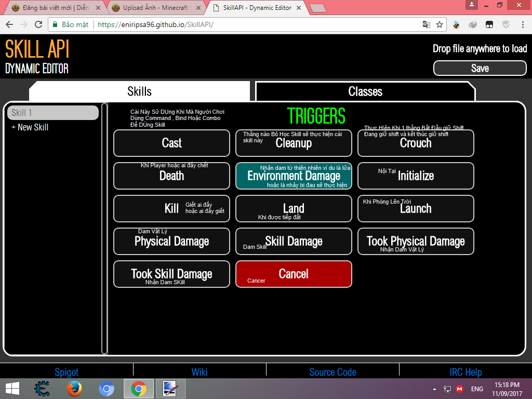The width and height of the screenshot is (532, 399).
Task: Select the SkillAPI - Dynamic Editor browser tab
Action: click(256, 7)
